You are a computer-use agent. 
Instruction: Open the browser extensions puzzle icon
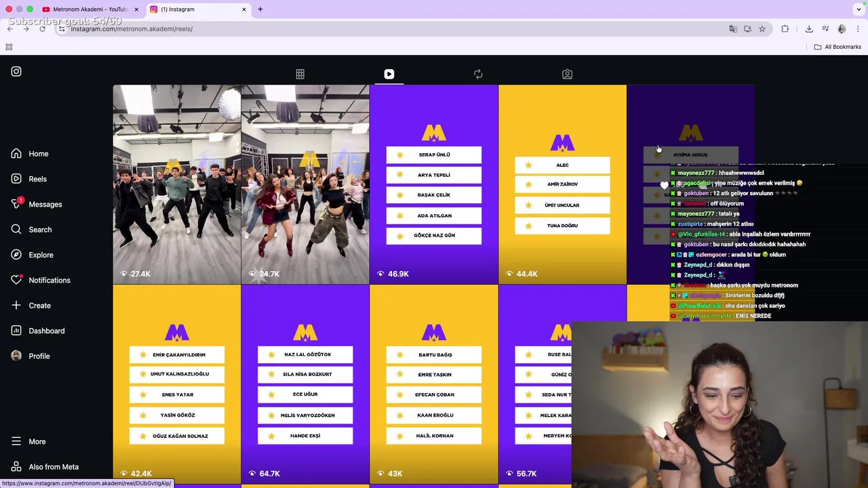tap(785, 29)
